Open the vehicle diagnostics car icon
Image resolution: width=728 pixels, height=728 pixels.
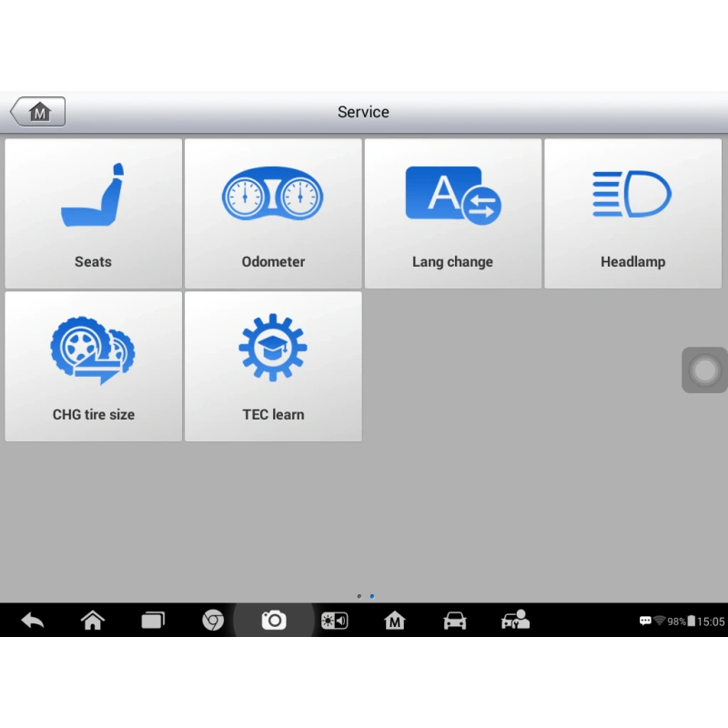pos(454,621)
